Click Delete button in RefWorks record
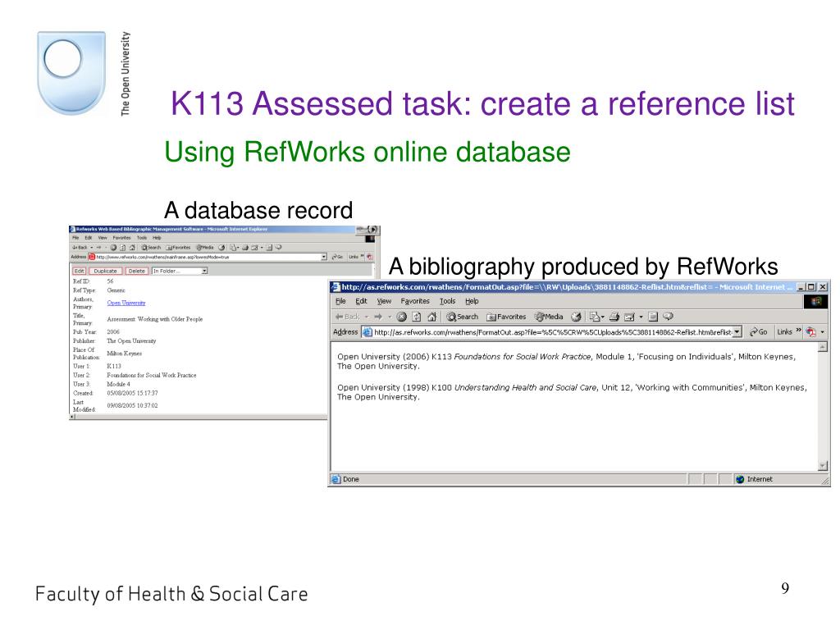 click(x=137, y=271)
